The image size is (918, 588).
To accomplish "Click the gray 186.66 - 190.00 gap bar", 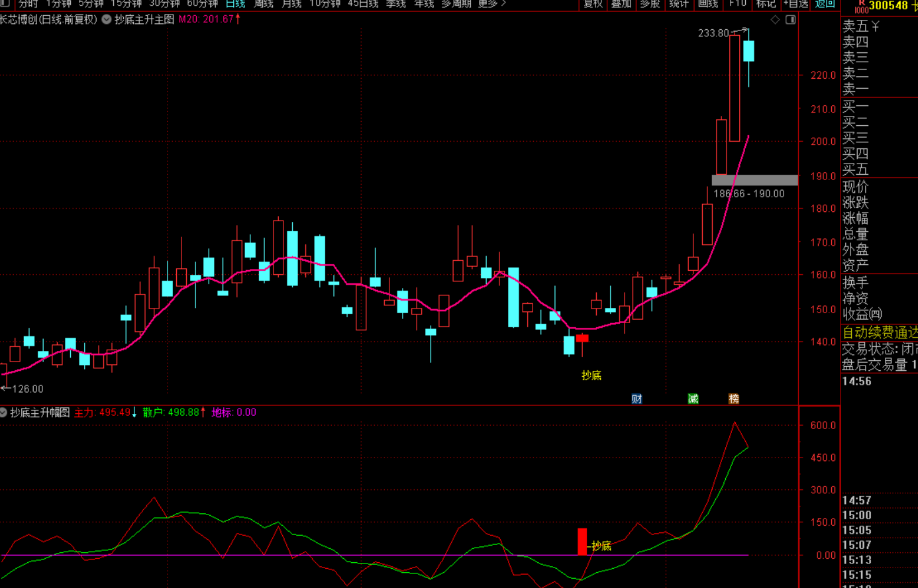I will point(754,180).
